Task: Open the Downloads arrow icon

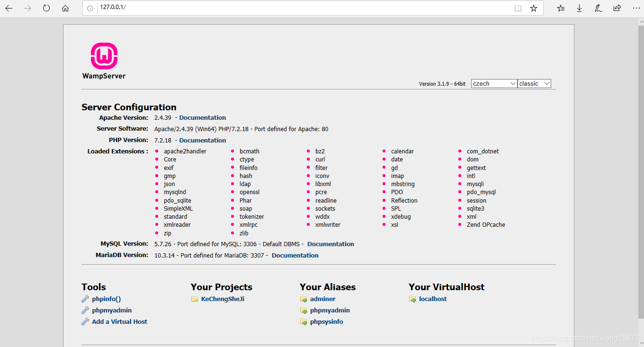Action: [579, 8]
